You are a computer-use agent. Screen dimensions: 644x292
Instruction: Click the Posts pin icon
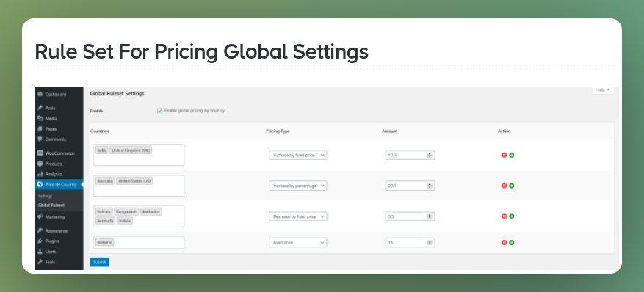point(40,109)
